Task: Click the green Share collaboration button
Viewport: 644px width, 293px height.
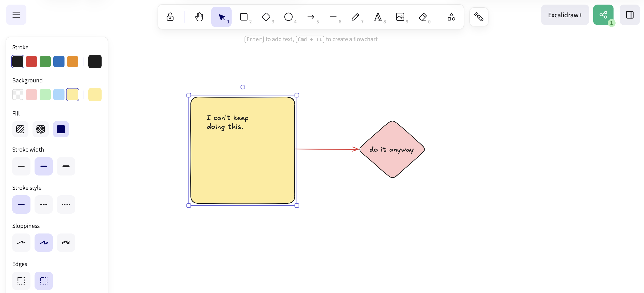Action: click(x=603, y=15)
